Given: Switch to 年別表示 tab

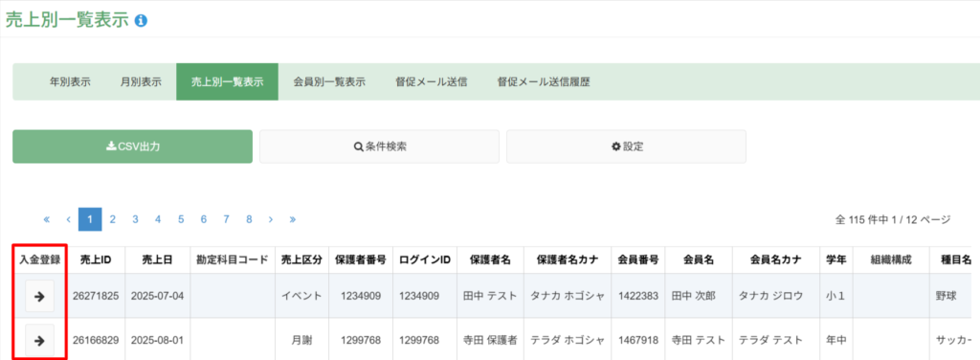Looking at the screenshot, I should pos(70,82).
